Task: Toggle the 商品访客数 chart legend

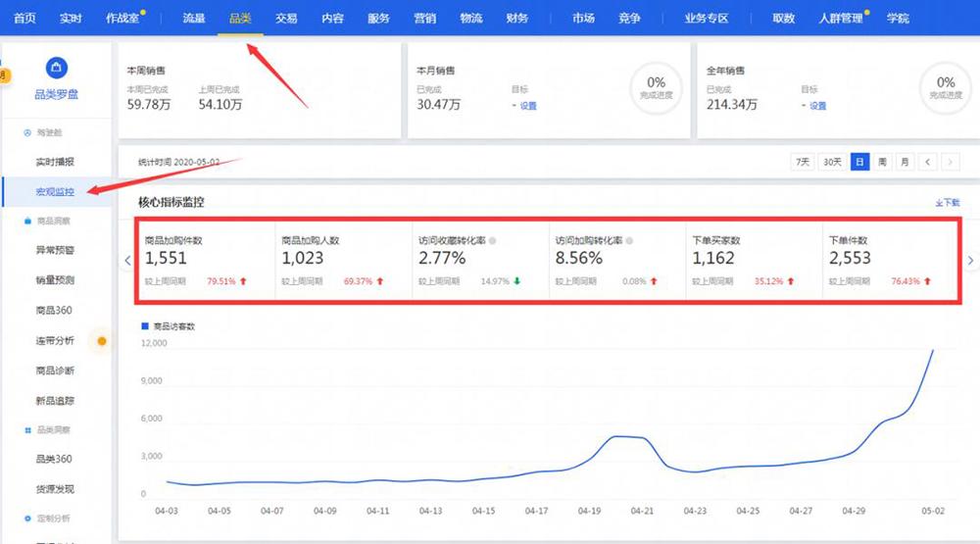Action: [169, 325]
